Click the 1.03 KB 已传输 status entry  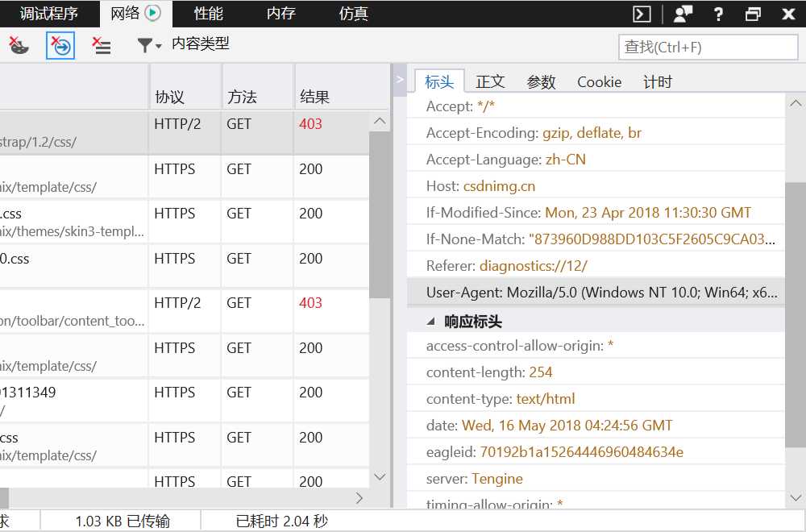[x=123, y=521]
